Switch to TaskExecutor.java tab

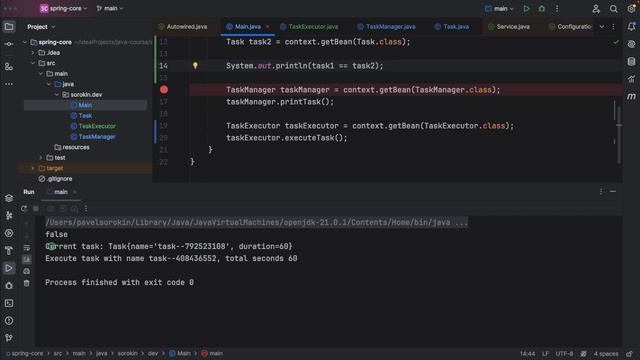(x=309, y=27)
